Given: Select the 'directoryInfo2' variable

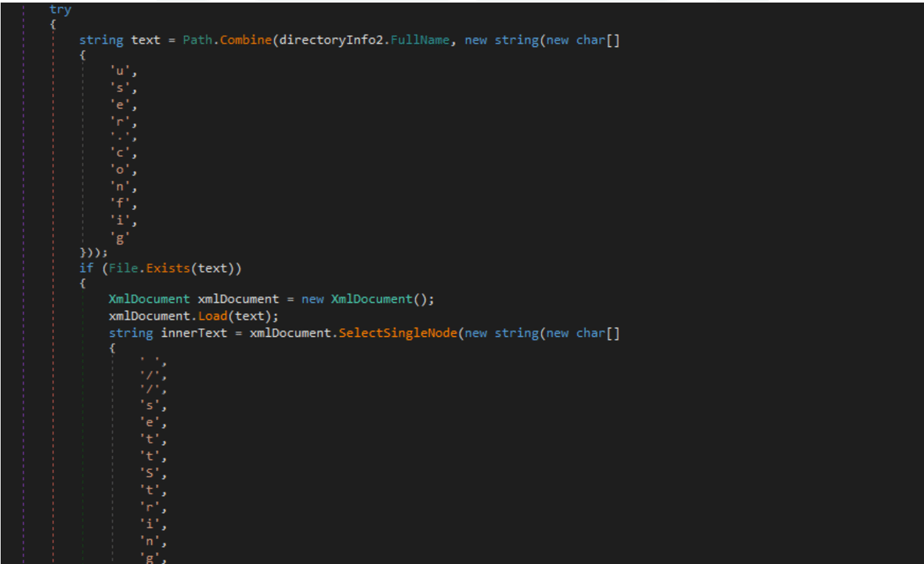Looking at the screenshot, I should [331, 40].
